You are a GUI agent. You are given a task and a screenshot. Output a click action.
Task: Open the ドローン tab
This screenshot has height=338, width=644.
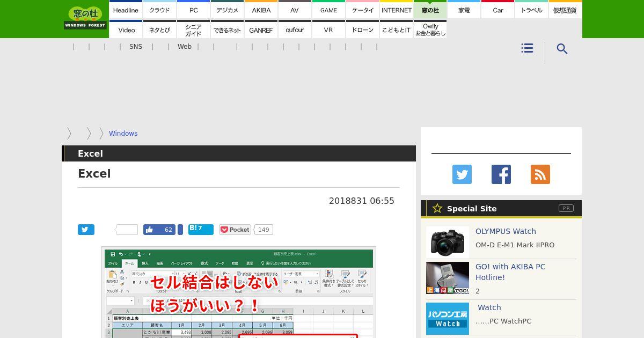tap(363, 30)
